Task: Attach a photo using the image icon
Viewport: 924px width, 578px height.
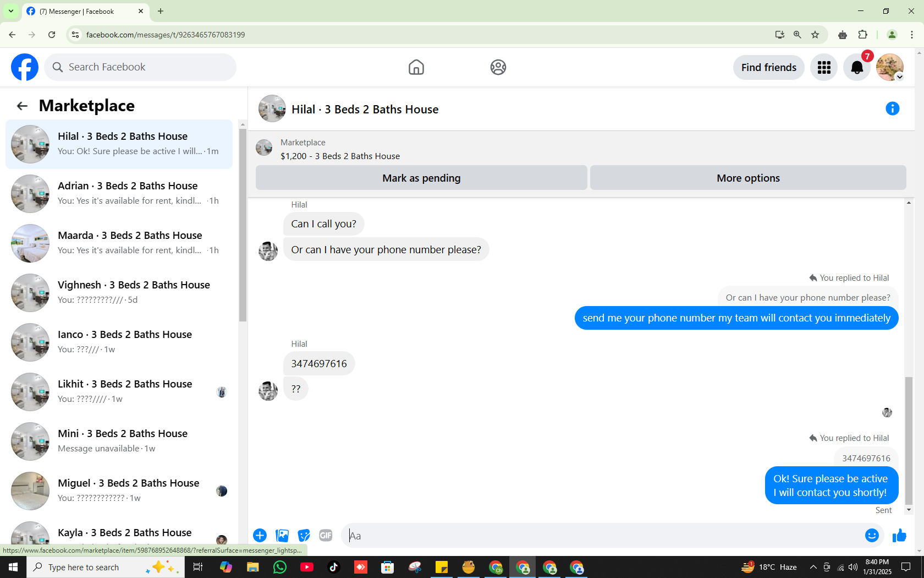Action: 282,535
